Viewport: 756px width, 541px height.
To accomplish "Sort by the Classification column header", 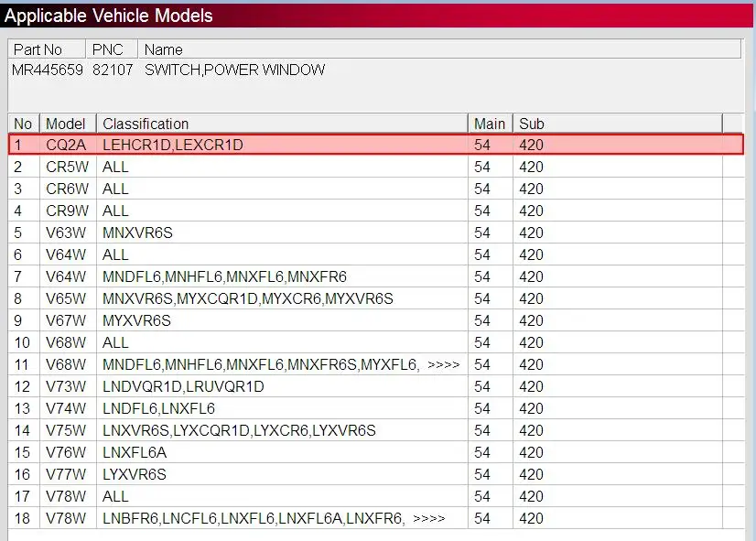I will (282, 124).
